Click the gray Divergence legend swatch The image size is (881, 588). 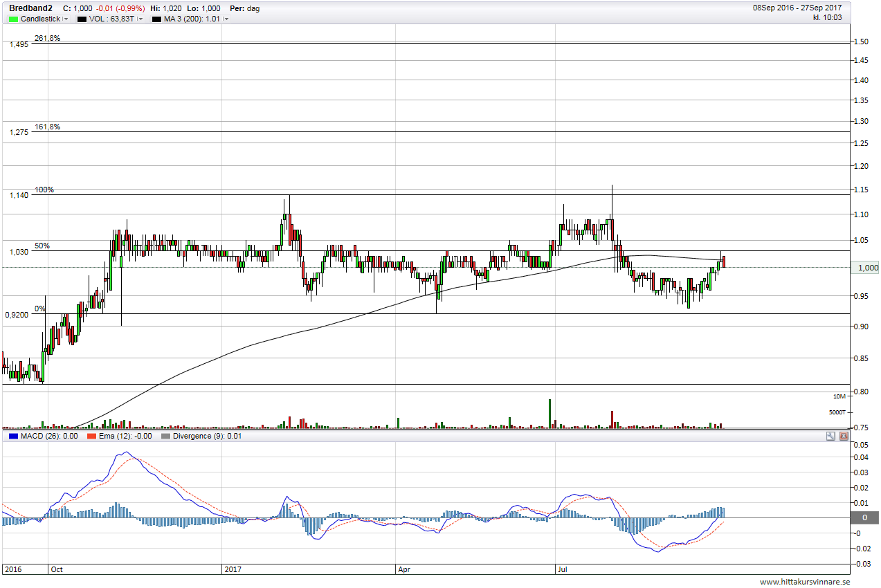pos(165,437)
